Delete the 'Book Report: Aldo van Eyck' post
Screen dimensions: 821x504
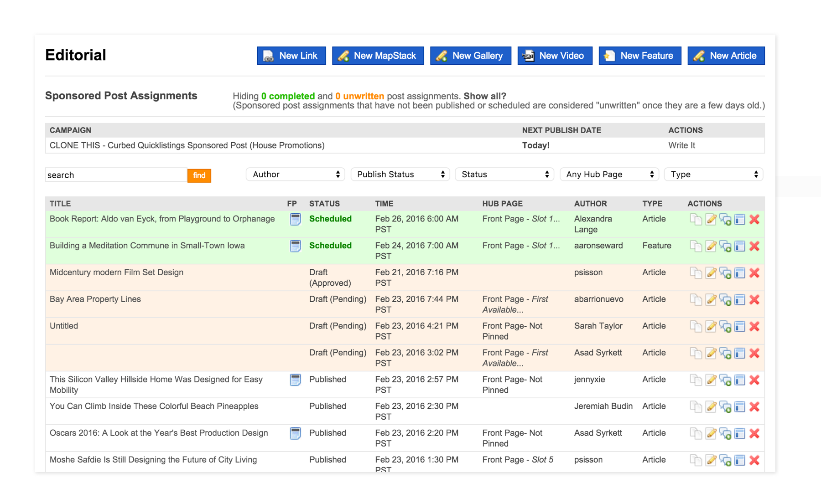[754, 220]
